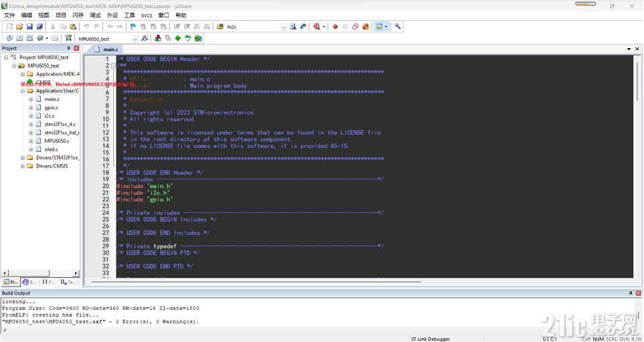
Task: Undo the last edit
Action: 86,27
